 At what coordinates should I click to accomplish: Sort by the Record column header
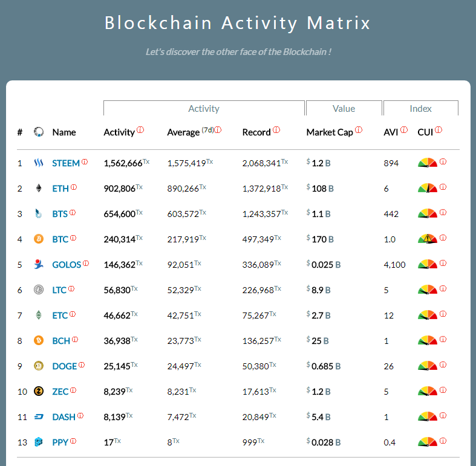[x=256, y=132]
